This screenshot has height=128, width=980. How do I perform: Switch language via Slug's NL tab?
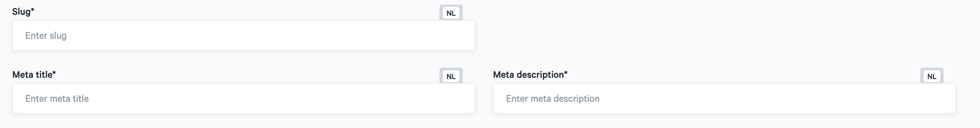click(451, 13)
